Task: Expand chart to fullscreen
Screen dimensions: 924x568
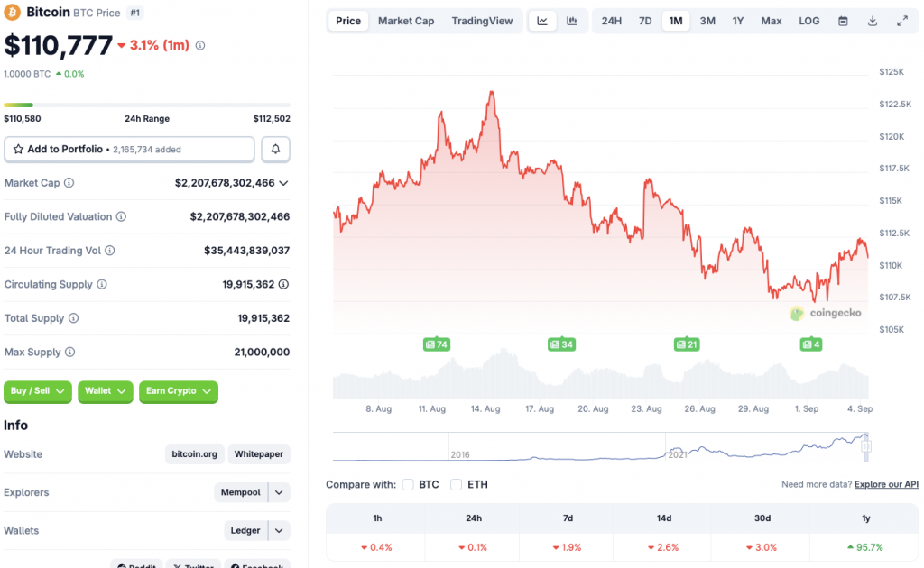Action: click(x=902, y=21)
